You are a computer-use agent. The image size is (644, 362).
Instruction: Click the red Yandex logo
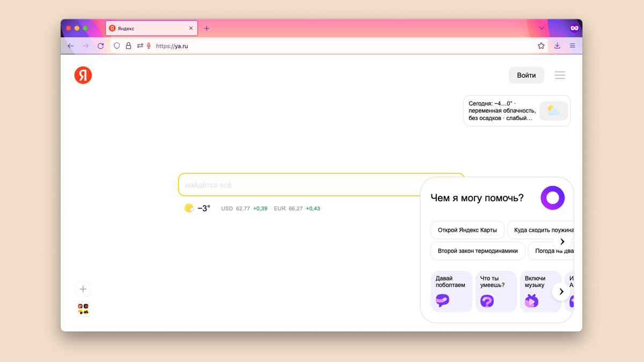83,75
